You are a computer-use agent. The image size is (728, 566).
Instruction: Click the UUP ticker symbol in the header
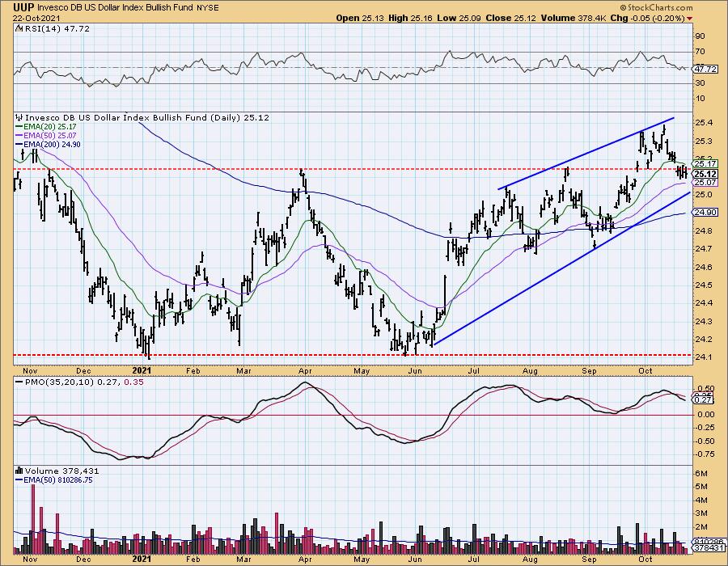pos(23,7)
